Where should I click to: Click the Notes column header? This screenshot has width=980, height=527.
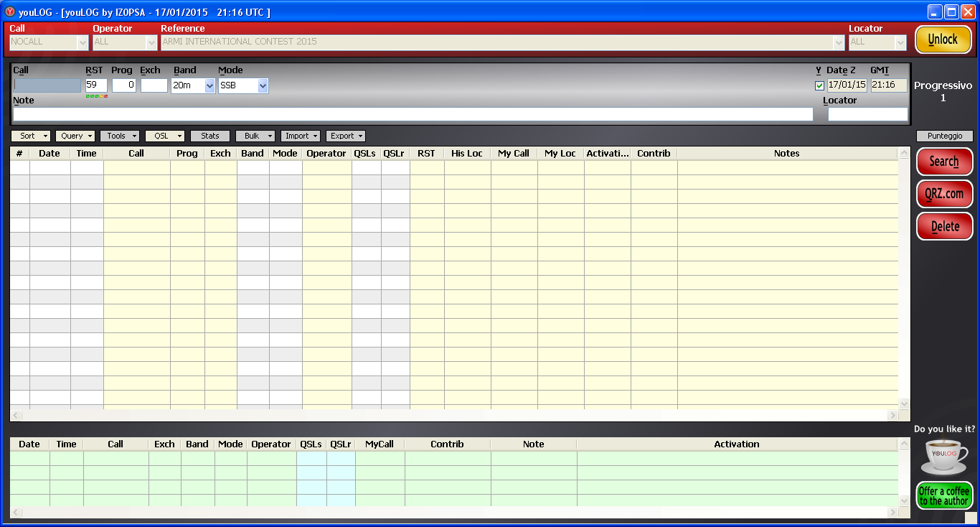click(x=787, y=154)
